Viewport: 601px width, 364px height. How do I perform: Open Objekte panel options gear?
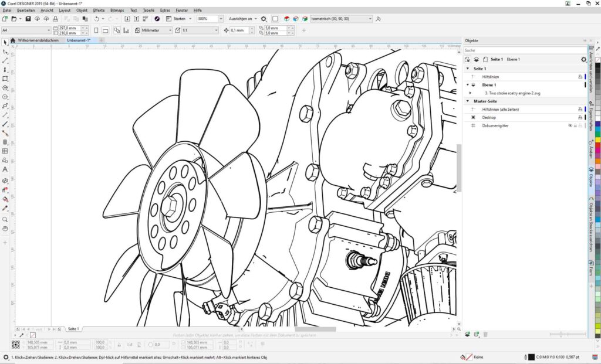pos(584,59)
